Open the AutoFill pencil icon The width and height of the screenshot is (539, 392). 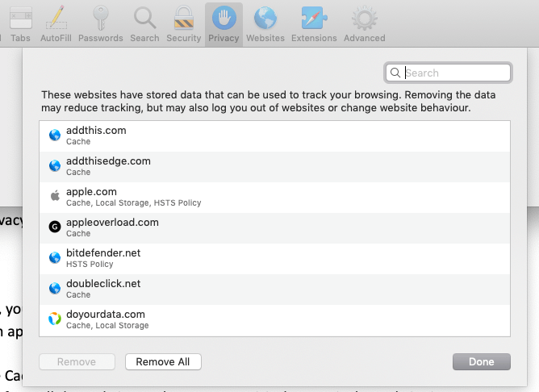click(x=56, y=17)
